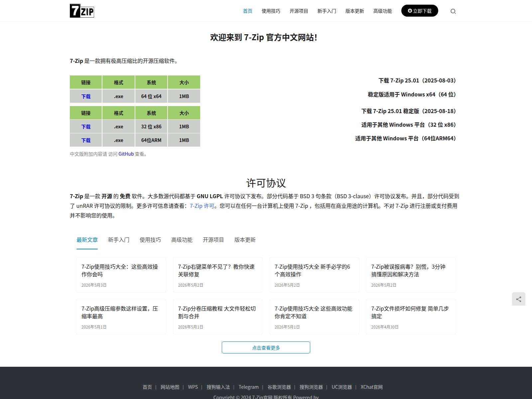Click text 下载 7-Zip 25.01（2025-08-03）
Image resolution: width=532 pixels, height=399 pixels.
(417, 80)
